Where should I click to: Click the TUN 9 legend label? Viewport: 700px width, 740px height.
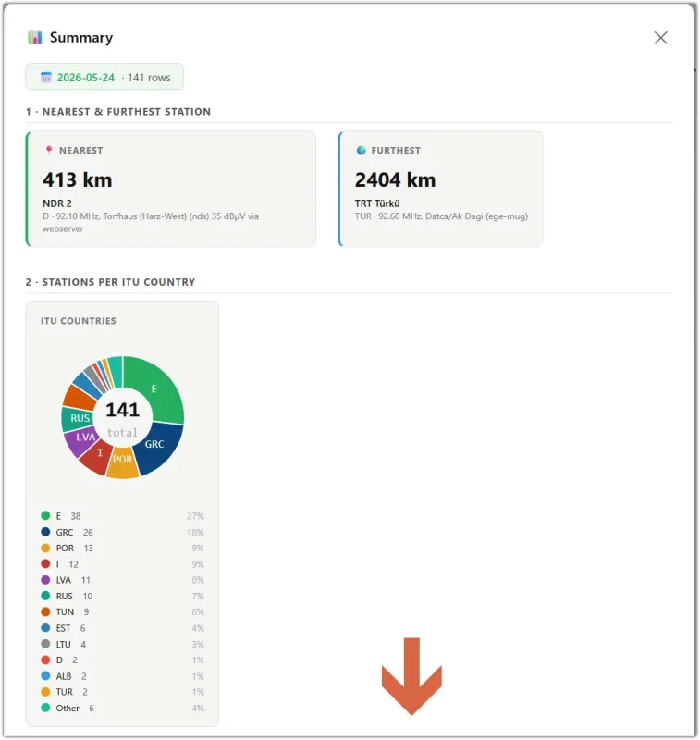pyautogui.click(x=73, y=612)
